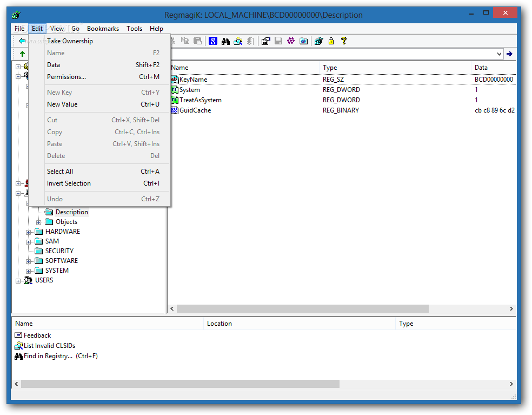The image size is (532, 415).
Task: Click the Data column header
Action: 494,68
